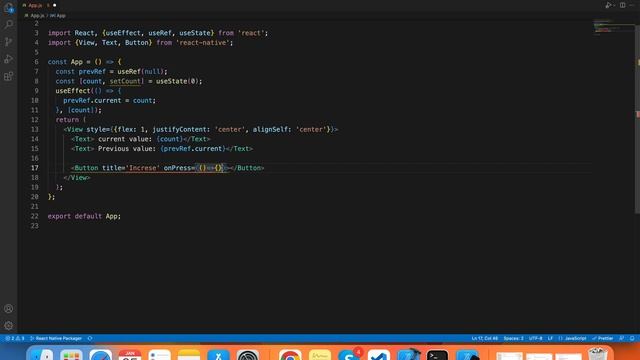
Task: Open Problems from errors and warnings count
Action: point(15,338)
